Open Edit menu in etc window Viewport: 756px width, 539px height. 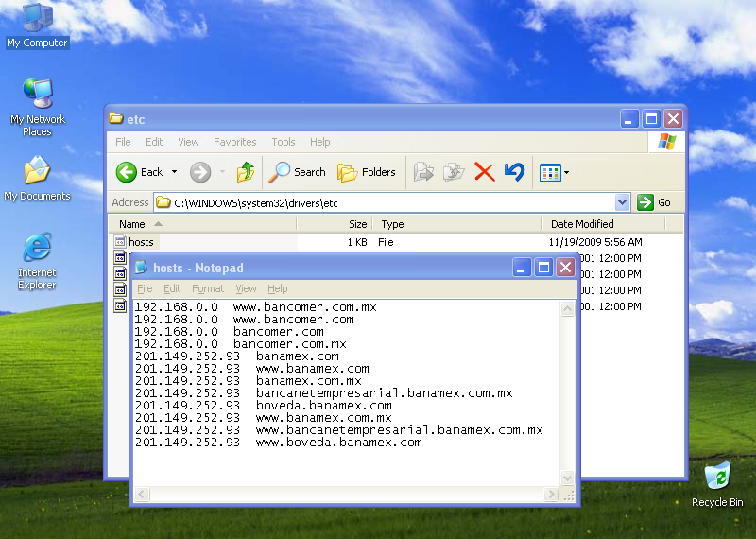coord(154,142)
